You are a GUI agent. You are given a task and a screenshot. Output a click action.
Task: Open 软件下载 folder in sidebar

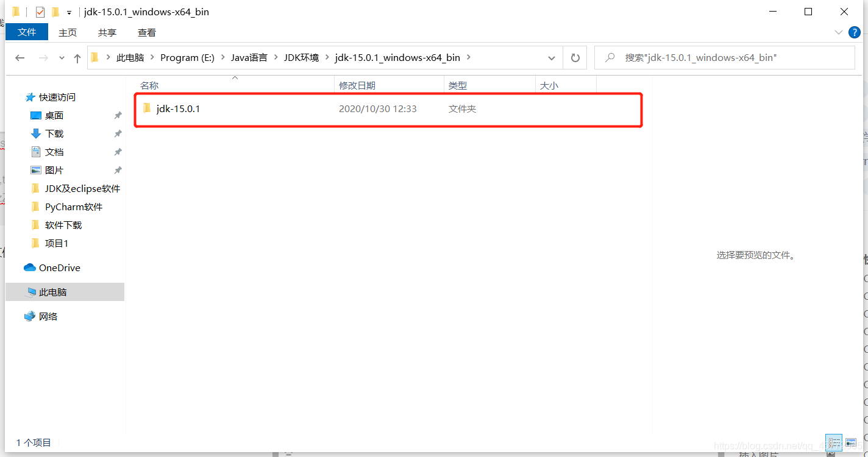pyautogui.click(x=63, y=225)
